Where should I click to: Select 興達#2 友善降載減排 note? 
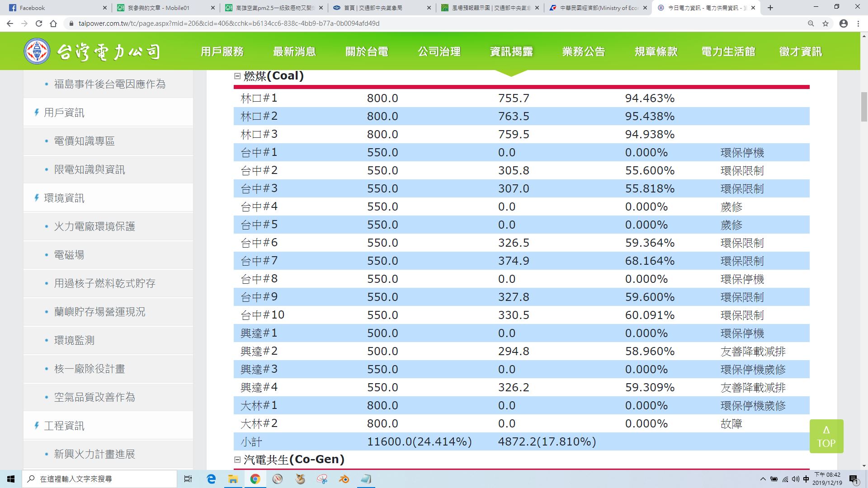753,351
